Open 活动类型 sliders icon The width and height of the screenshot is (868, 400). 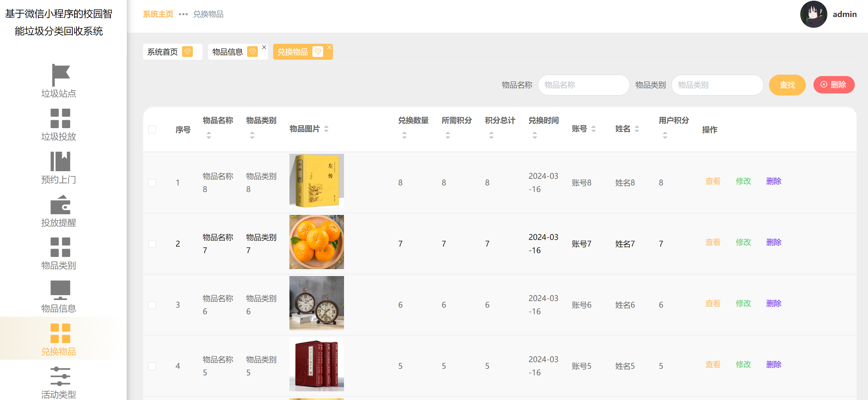60,376
